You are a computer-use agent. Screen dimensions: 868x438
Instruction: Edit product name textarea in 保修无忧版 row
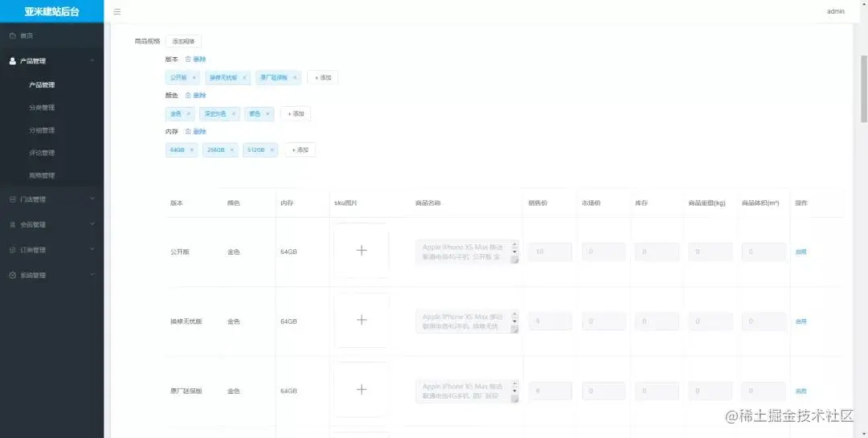pos(467,321)
